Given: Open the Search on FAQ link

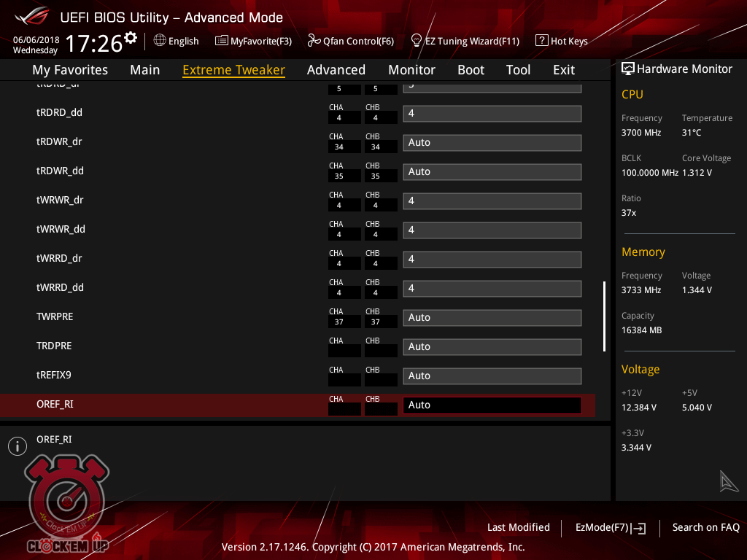Looking at the screenshot, I should tap(705, 527).
